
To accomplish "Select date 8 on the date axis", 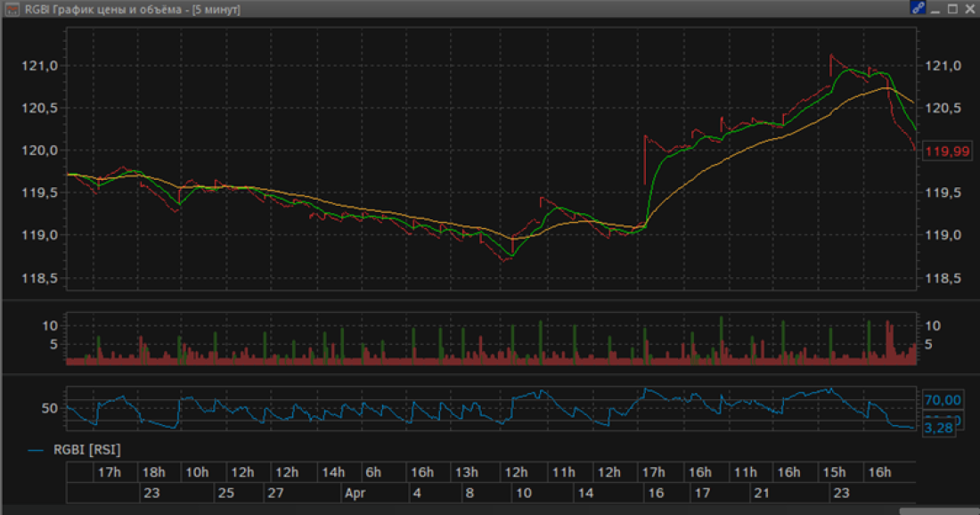I will click(x=470, y=493).
